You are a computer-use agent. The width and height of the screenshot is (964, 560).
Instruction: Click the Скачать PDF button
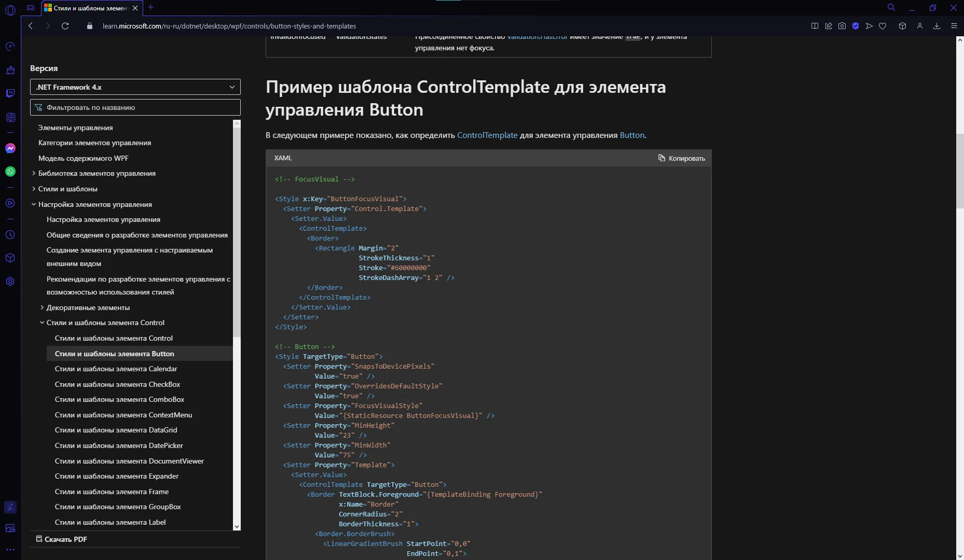61,539
